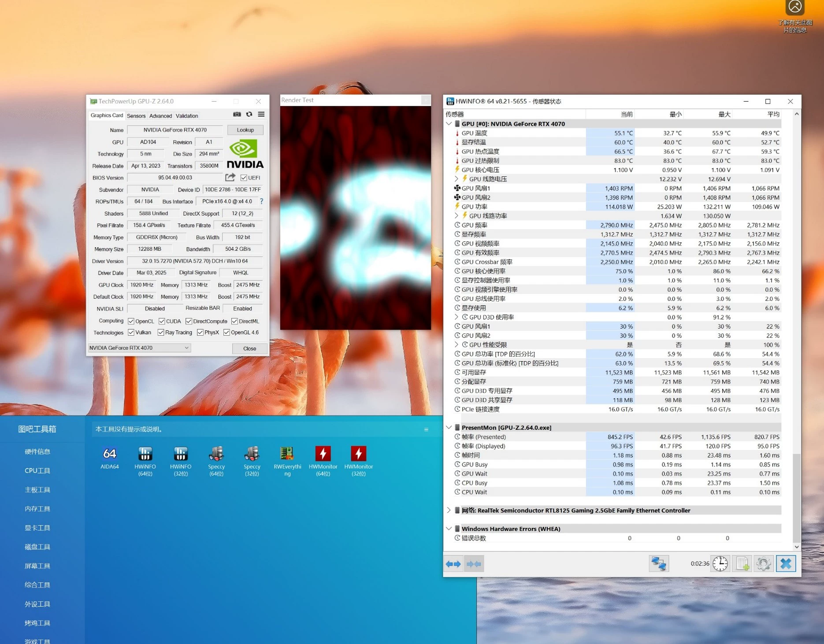Click HWiNFO shrink columns arrows icon
This screenshot has width=824, height=644.
474,564
